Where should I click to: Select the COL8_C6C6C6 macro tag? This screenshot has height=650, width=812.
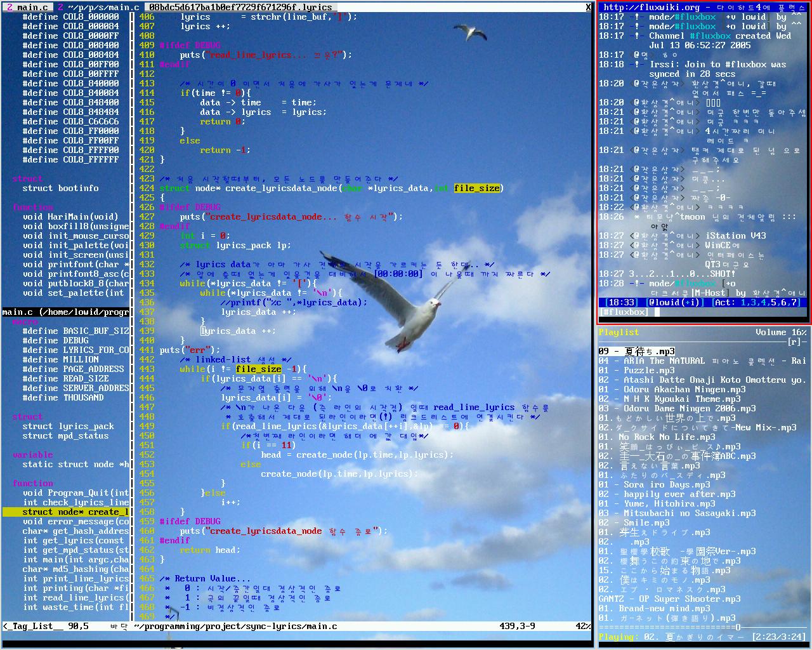70,121
